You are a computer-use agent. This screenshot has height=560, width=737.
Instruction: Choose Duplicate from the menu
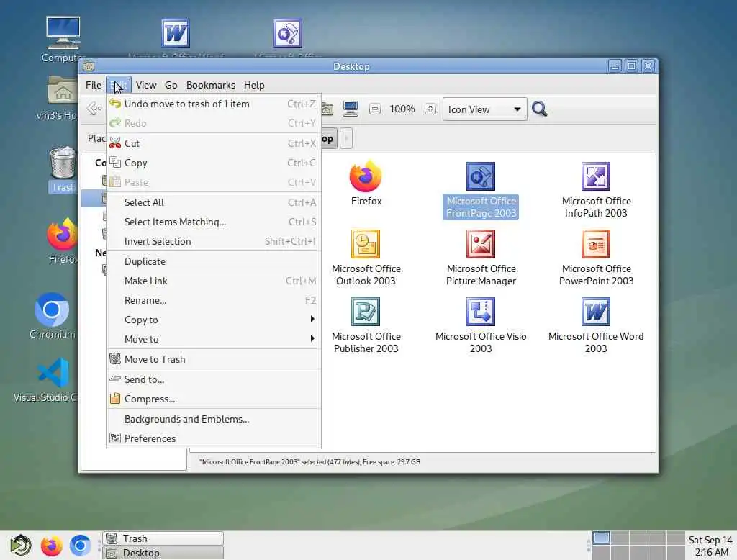tap(214, 261)
